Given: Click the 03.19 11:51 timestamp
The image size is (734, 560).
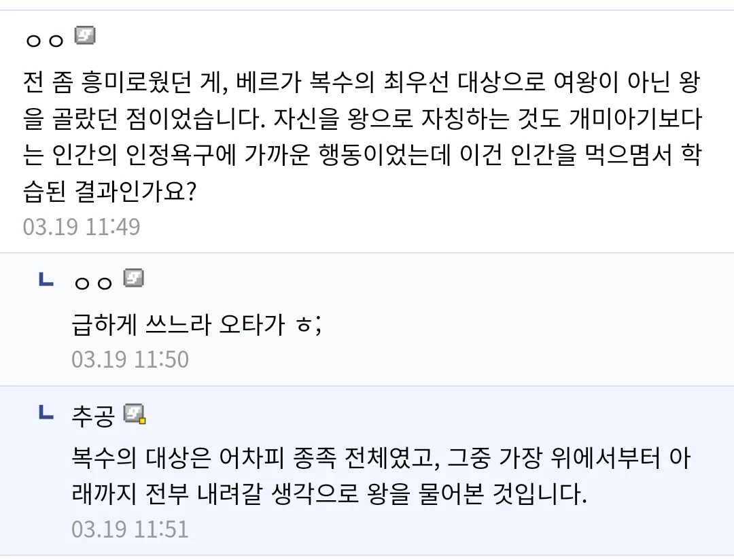Looking at the screenshot, I should (x=130, y=529).
